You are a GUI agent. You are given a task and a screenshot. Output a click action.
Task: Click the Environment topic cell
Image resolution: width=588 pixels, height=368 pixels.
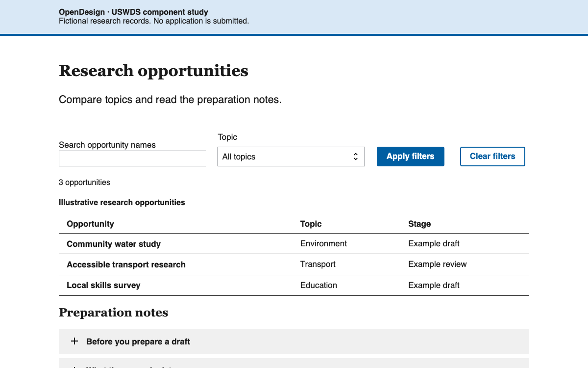323,243
